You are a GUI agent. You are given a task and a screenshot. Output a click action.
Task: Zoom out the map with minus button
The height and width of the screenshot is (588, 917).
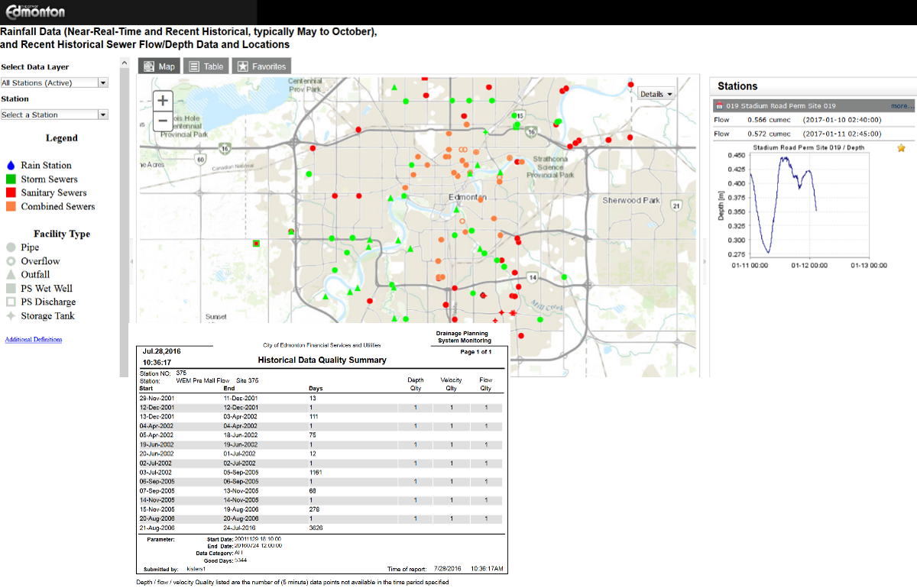click(163, 121)
